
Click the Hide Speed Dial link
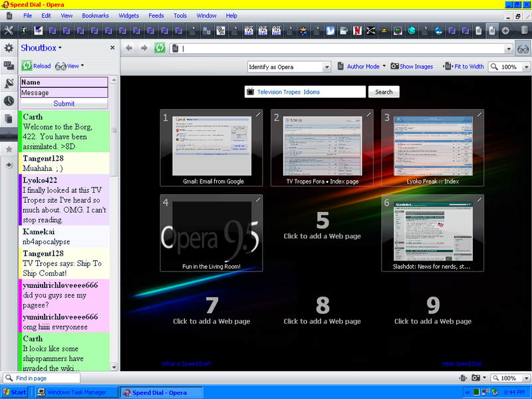coord(462,364)
